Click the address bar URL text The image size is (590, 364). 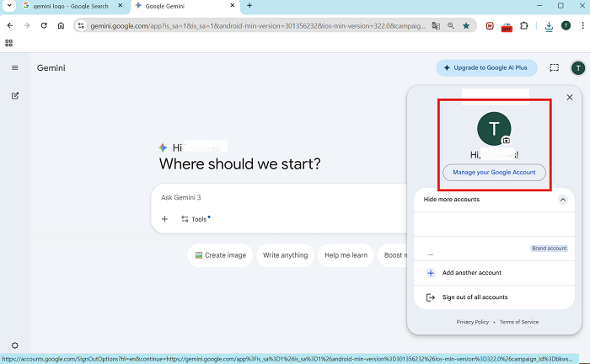258,25
